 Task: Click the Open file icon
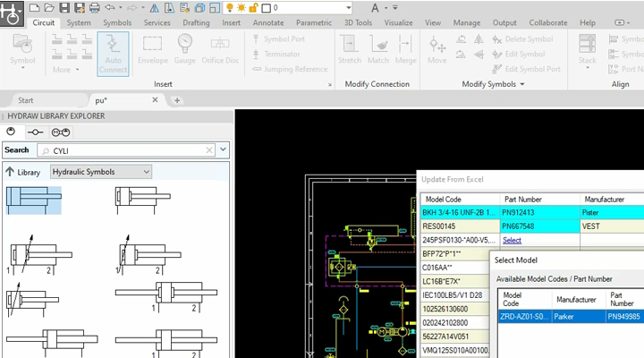[x=49, y=7]
